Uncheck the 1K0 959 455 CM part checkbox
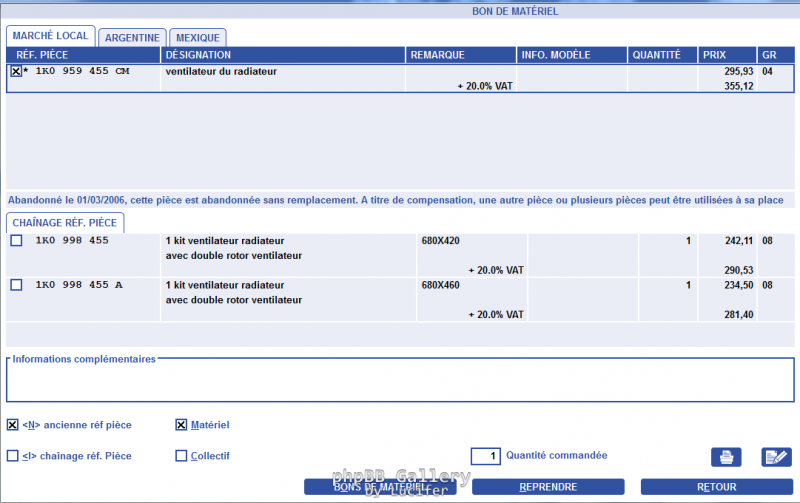The image size is (800, 503). point(15,72)
